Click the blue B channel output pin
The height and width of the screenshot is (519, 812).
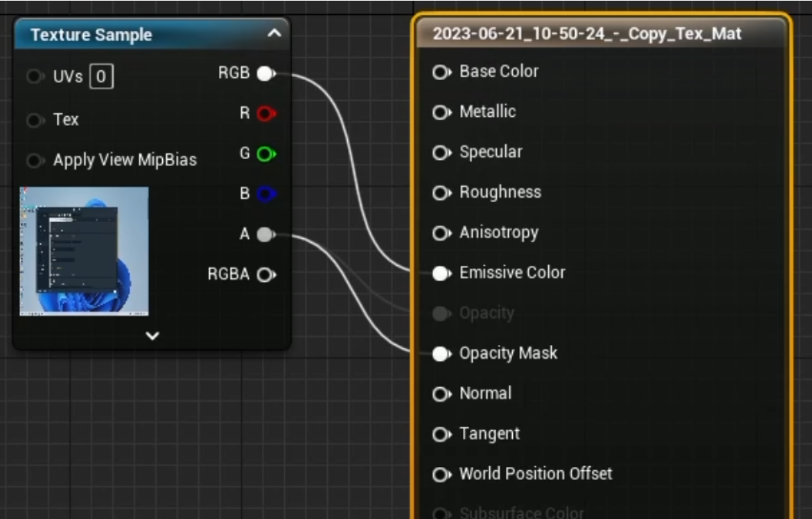pos(265,194)
